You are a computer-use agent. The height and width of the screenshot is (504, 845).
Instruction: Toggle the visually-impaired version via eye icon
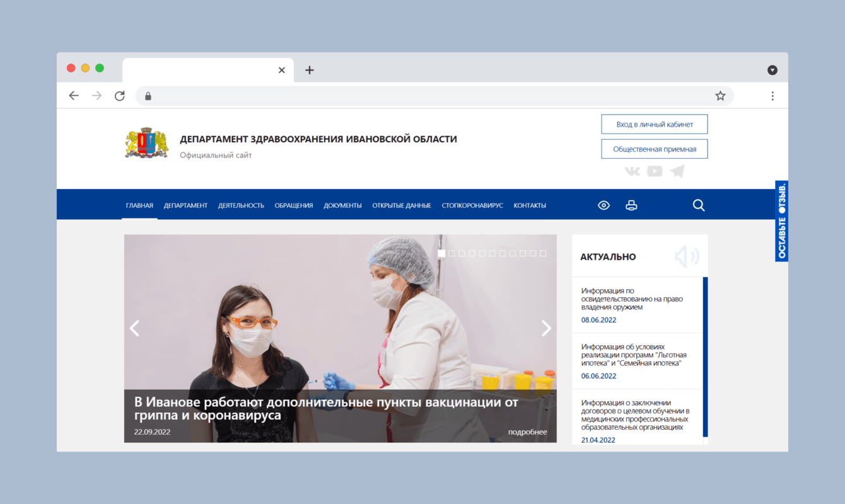tap(603, 205)
